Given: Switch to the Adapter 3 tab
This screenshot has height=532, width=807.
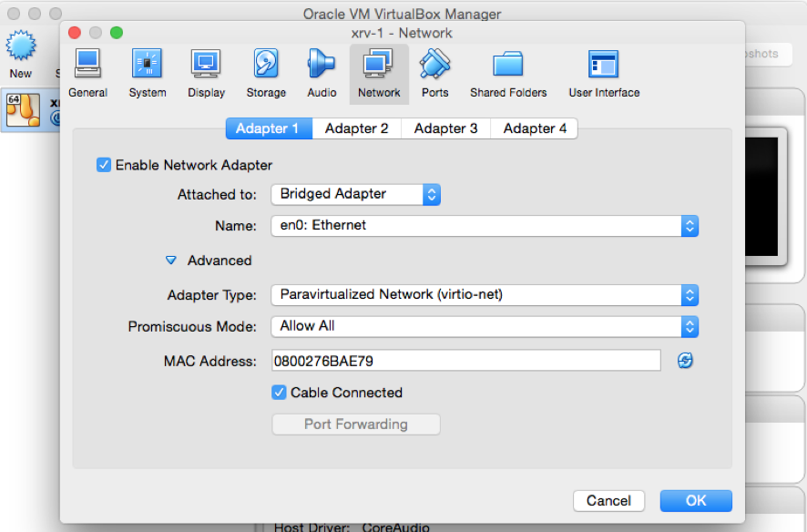Looking at the screenshot, I should [445, 128].
